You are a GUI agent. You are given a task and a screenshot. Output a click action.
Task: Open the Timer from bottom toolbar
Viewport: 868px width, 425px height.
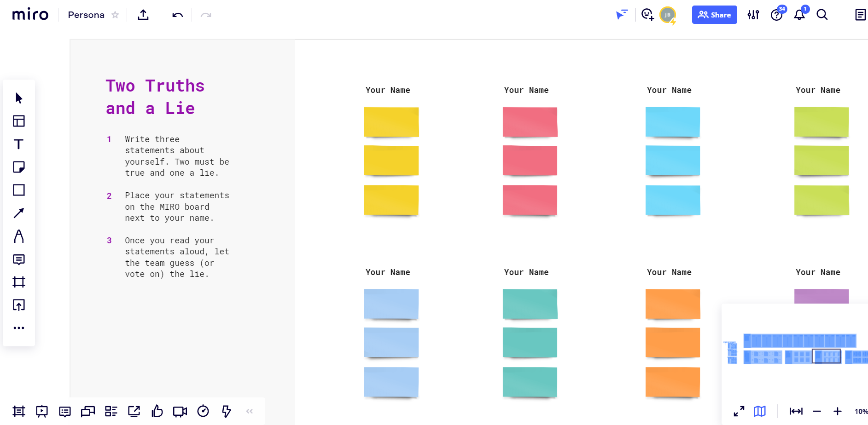click(x=203, y=411)
